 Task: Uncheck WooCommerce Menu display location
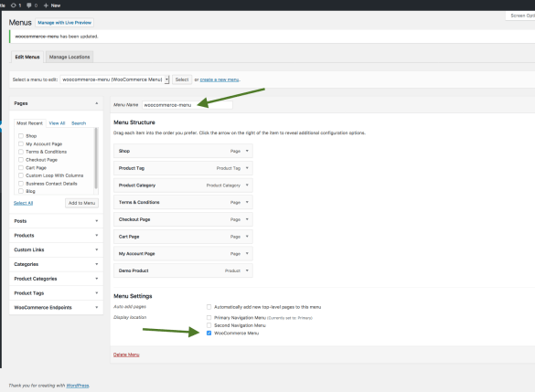coord(209,333)
